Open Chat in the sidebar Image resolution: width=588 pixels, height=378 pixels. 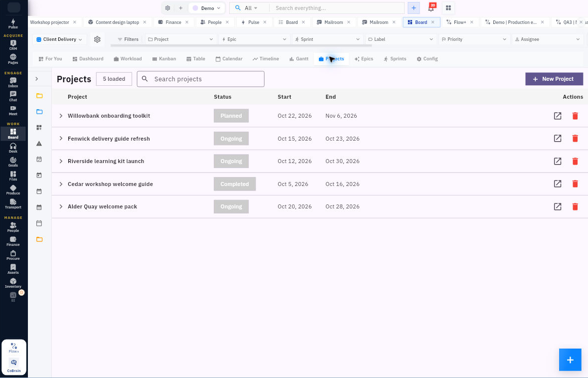(13, 96)
